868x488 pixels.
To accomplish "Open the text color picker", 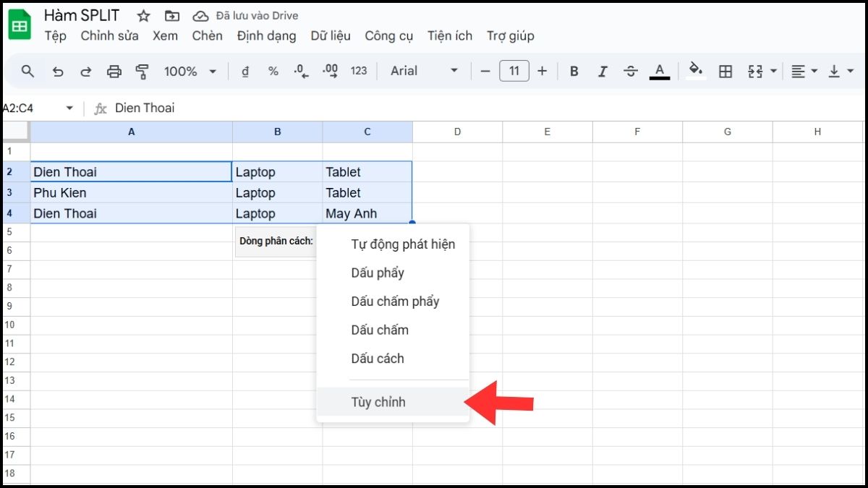I will [x=659, y=71].
